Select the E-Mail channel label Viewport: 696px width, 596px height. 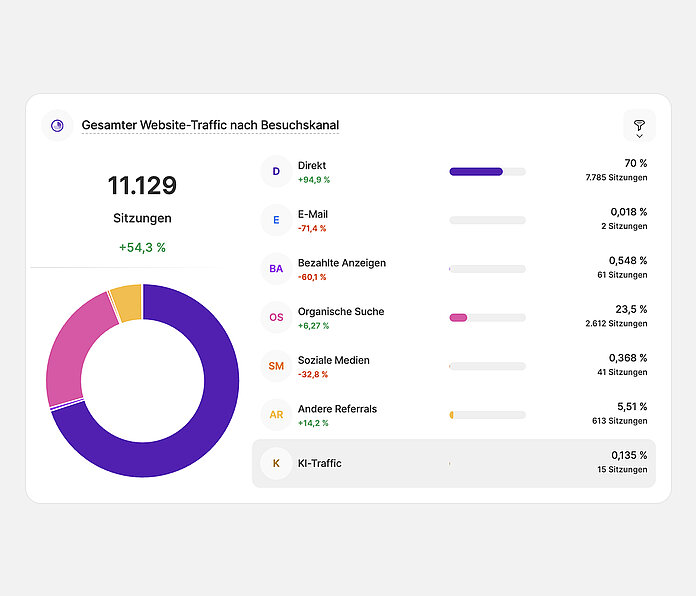coord(312,214)
